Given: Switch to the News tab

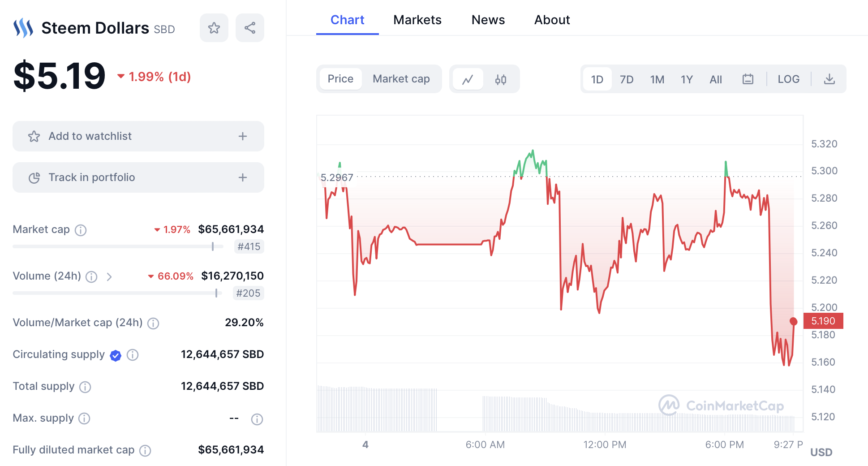Looking at the screenshot, I should point(488,20).
